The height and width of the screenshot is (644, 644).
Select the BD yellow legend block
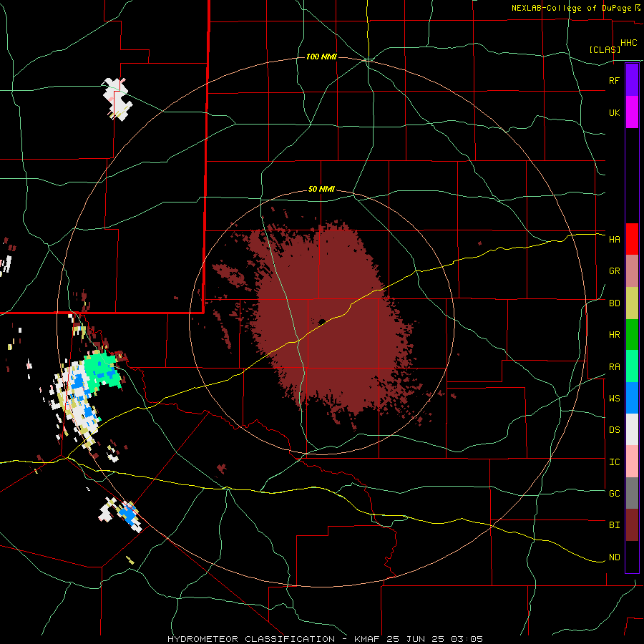(x=632, y=303)
